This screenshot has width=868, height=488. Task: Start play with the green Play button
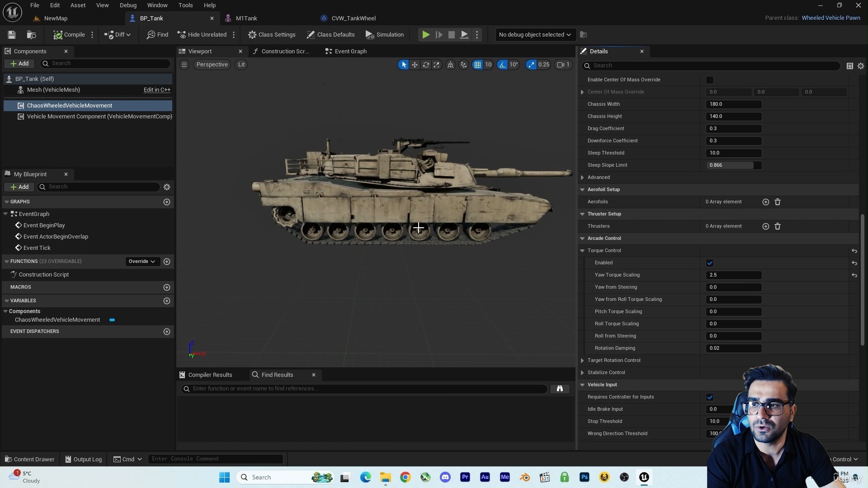point(426,35)
